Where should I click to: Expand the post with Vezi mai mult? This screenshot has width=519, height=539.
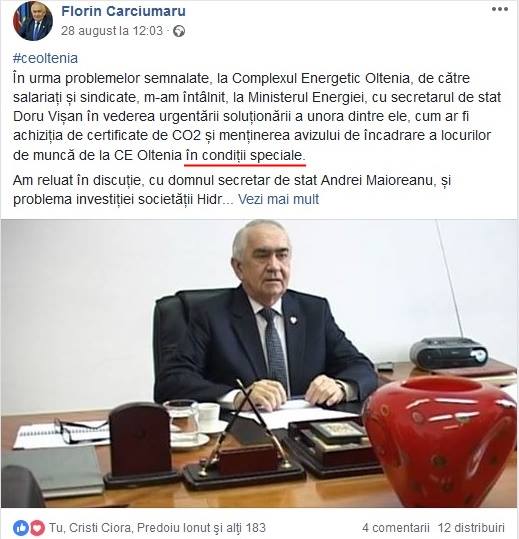point(278,199)
